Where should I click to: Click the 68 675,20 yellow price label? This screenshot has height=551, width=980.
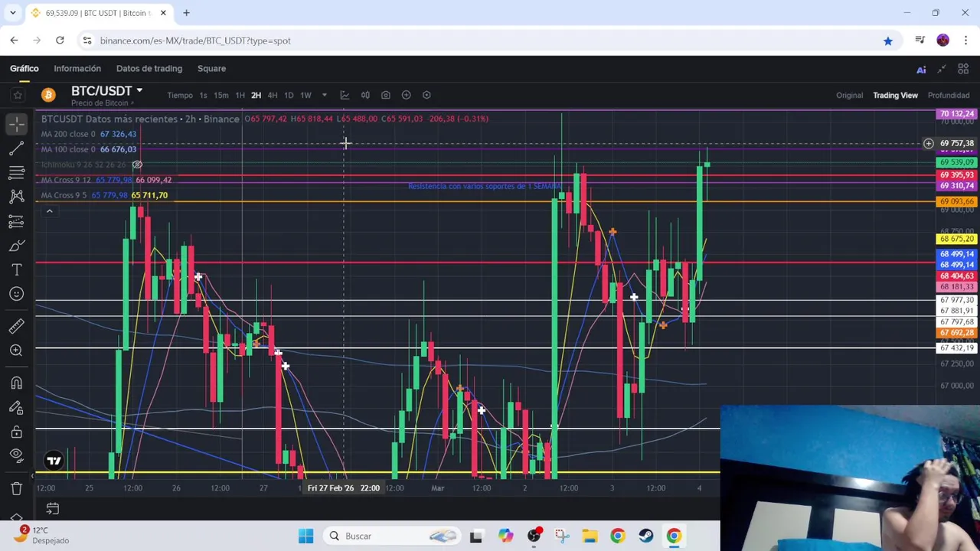click(956, 239)
